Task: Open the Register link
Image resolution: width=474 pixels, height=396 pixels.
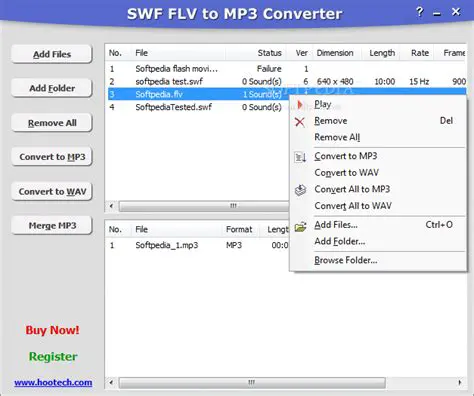Action: (53, 357)
